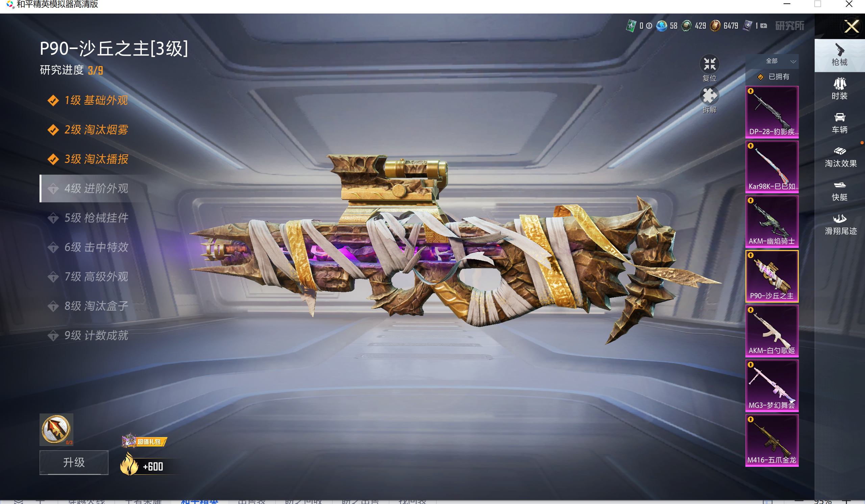The image size is (865, 504).
Task: Select 5级 枪械挂件 level entry
Action: coord(96,218)
